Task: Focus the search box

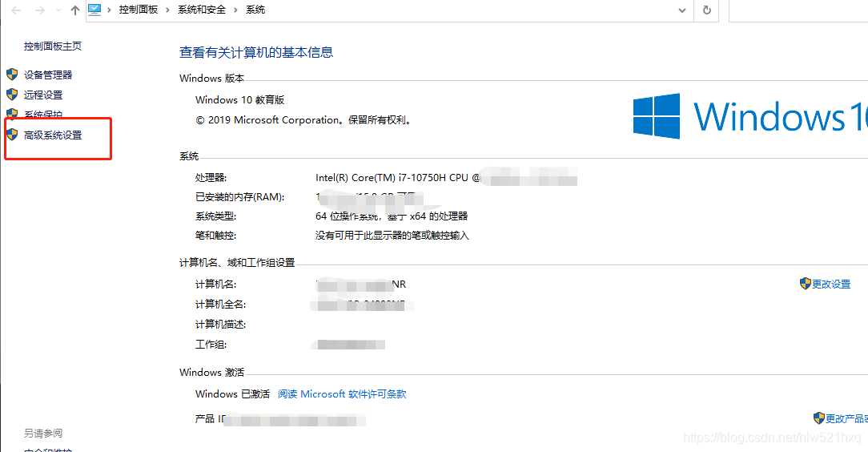Action: 798,10
